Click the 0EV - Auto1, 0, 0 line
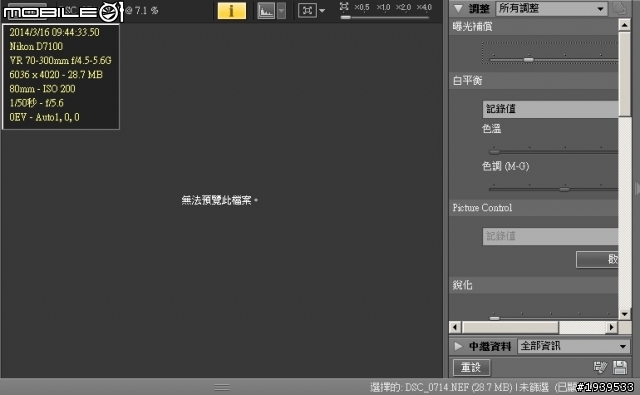 tap(44, 117)
